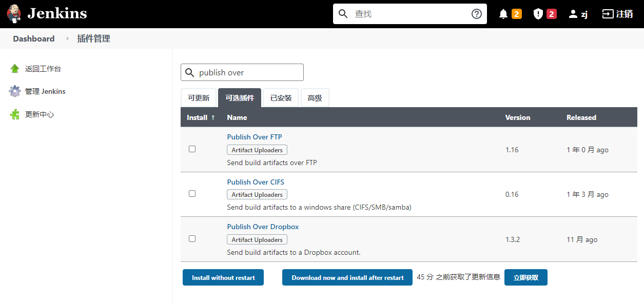Click '1 年 0 月 ago' release date

tap(588, 150)
